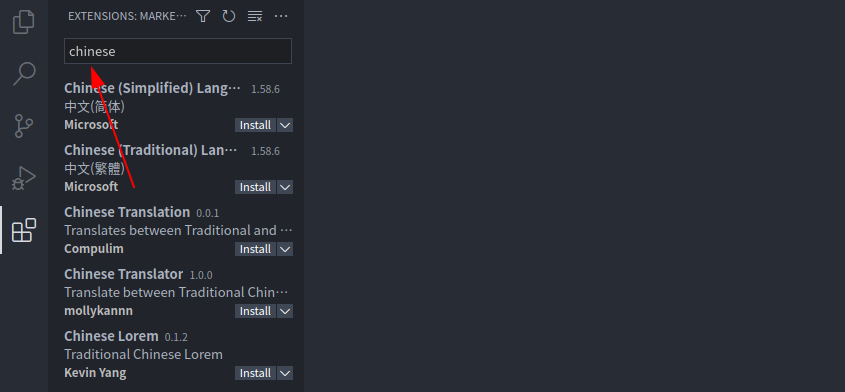Install the Chinese Lorem extension
This screenshot has height=392, width=845.
click(255, 373)
